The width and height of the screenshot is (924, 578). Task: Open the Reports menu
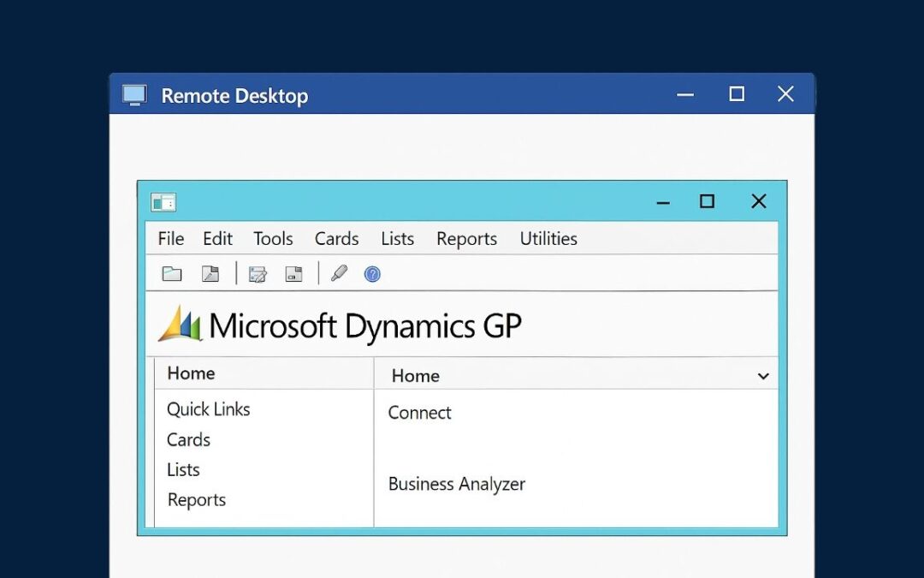(466, 238)
